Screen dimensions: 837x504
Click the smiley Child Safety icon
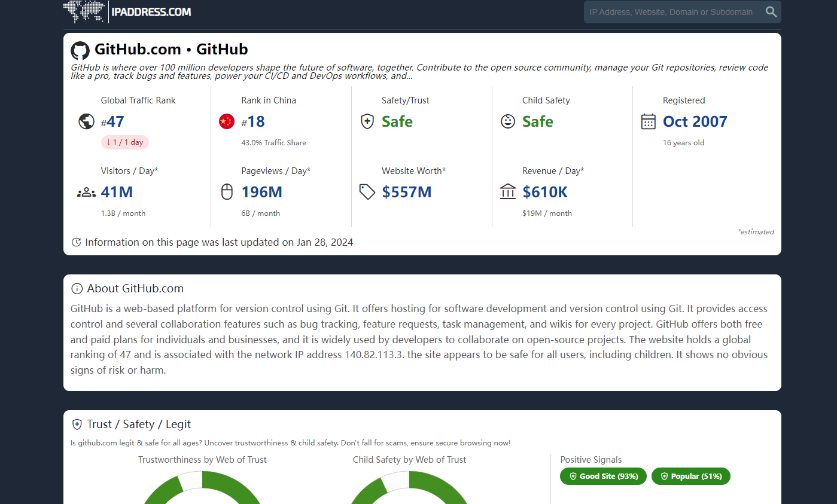point(508,121)
